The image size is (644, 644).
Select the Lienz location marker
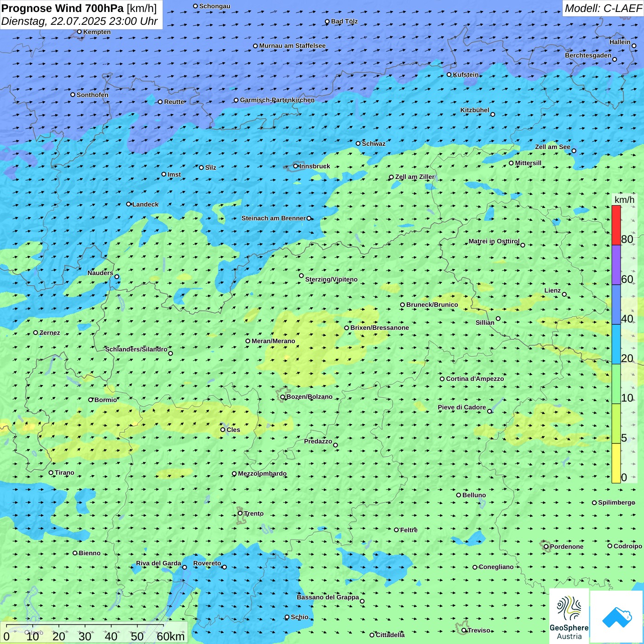[564, 294]
